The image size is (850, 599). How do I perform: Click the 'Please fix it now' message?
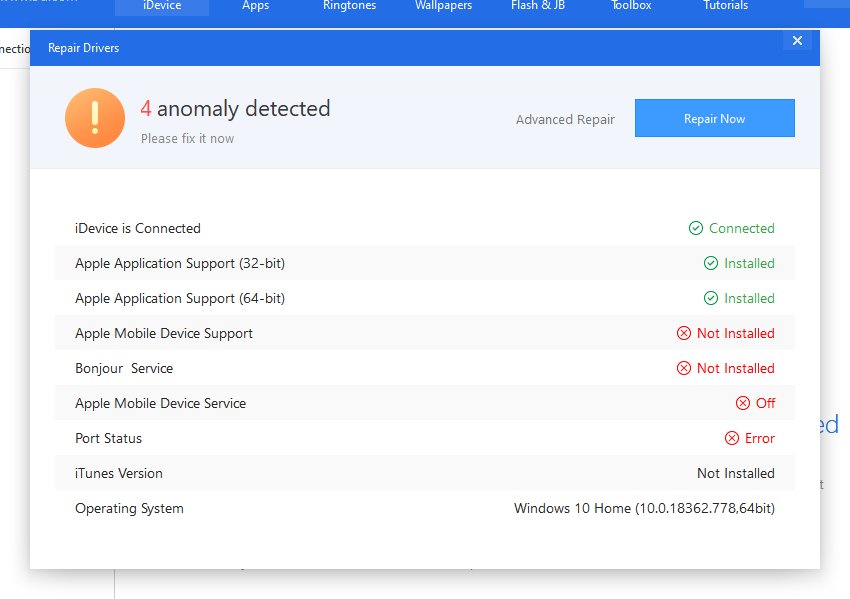point(188,139)
